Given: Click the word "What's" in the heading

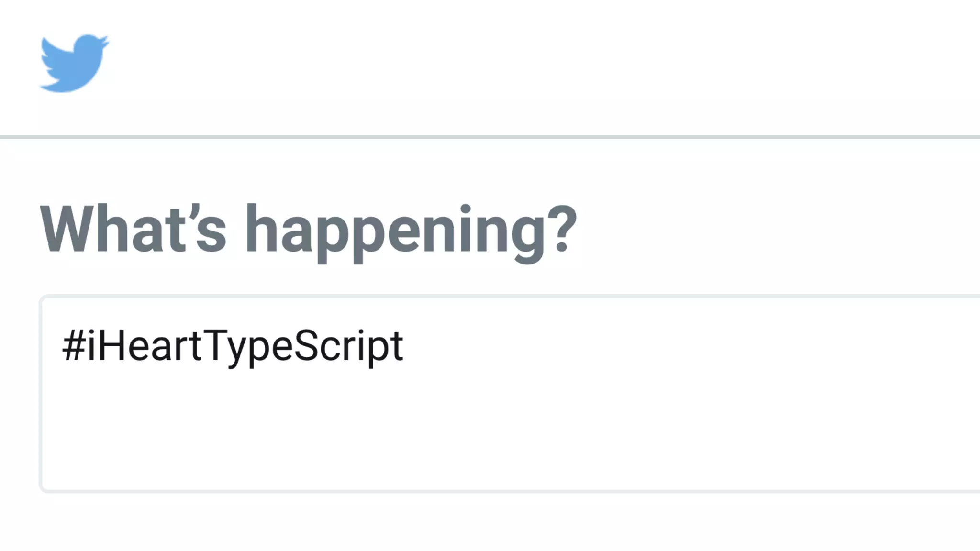Looking at the screenshot, I should point(133,229).
